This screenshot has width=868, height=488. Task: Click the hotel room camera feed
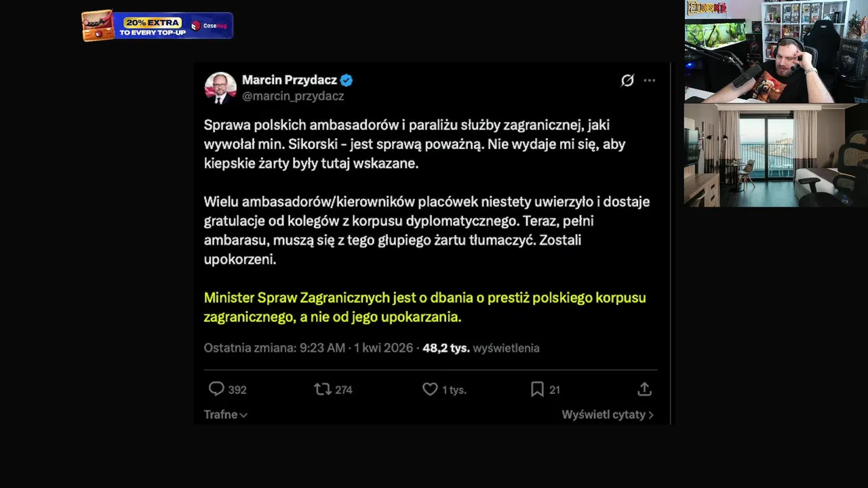[x=776, y=155]
